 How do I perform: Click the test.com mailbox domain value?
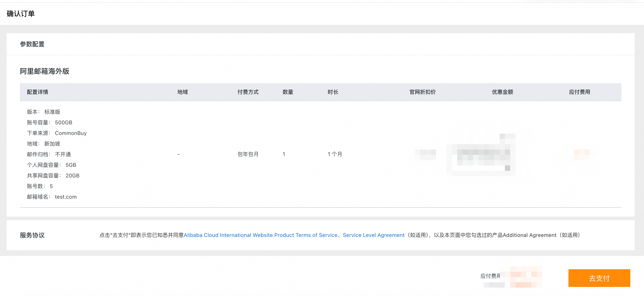click(x=66, y=197)
